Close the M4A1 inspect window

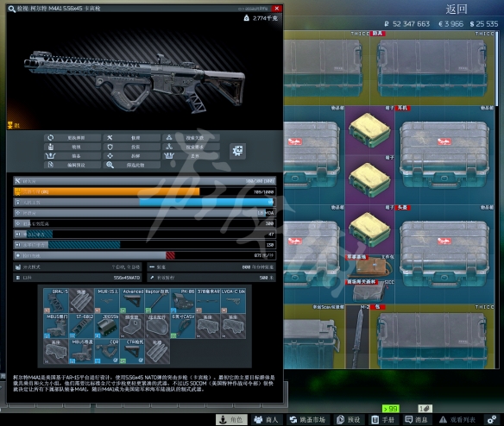point(277,9)
